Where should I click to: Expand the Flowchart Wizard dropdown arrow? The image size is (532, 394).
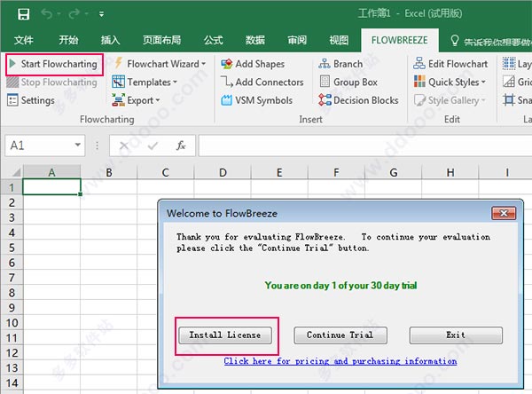click(x=204, y=64)
